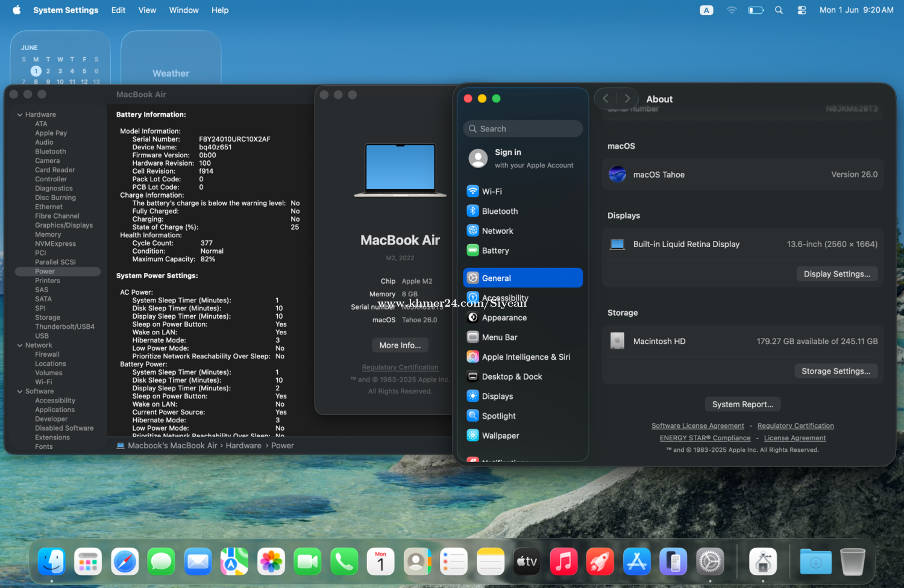Start FaceTime from the Dock
This screenshot has width=904, height=588.
tap(308, 562)
